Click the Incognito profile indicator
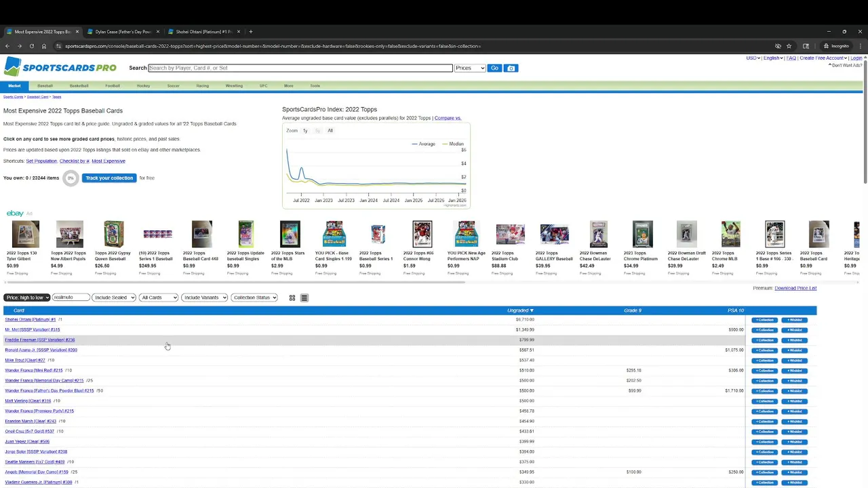Image resolution: width=868 pixels, height=488 pixels. coord(835,46)
